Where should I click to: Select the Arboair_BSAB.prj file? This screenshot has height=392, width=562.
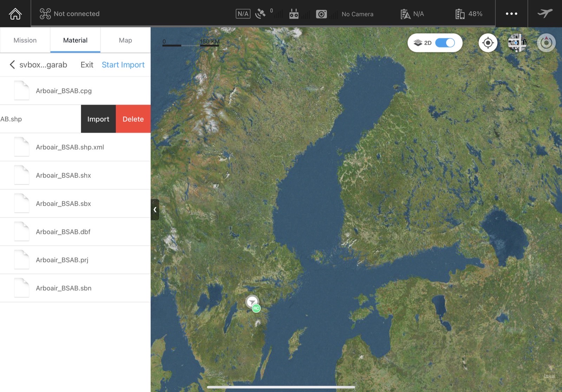coord(75,260)
